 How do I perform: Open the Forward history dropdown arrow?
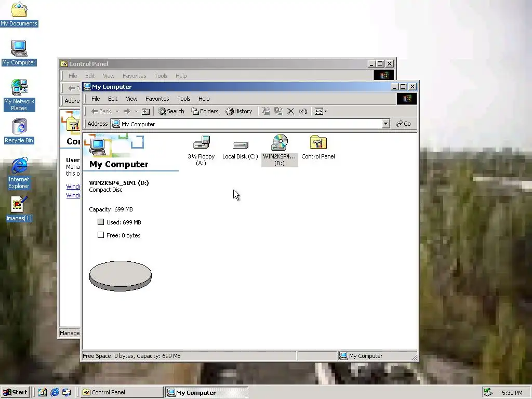click(137, 111)
